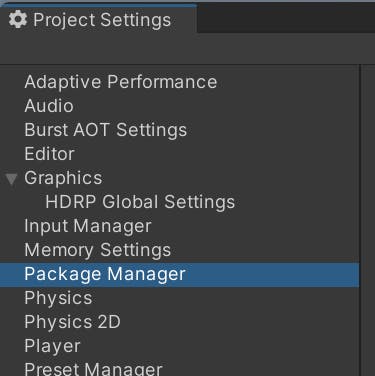This screenshot has width=375, height=376.
Task: Open Memory Settings
Action: 97,250
